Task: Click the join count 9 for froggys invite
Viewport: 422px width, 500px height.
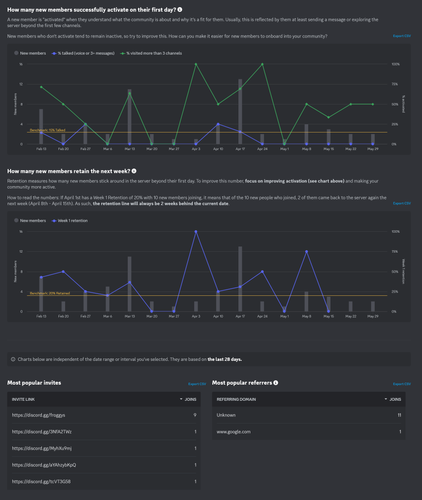Action: [x=195, y=415]
